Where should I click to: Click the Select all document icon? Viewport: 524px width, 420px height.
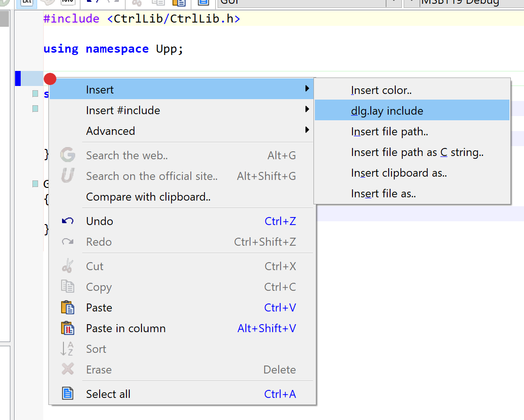68,394
